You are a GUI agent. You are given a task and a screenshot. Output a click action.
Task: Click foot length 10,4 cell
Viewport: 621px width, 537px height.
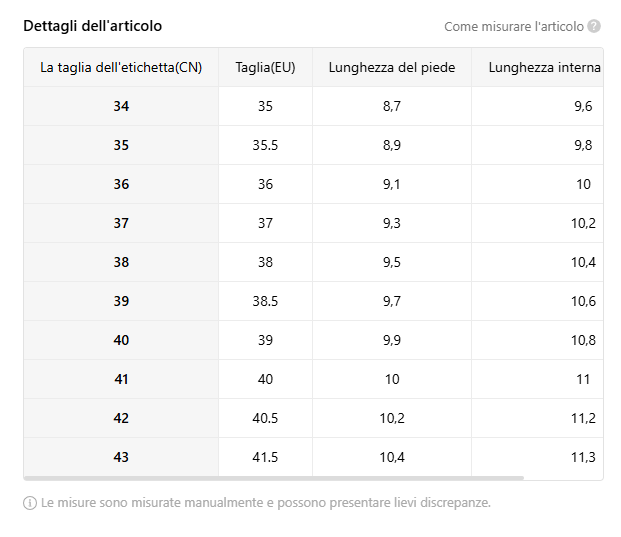click(x=392, y=457)
